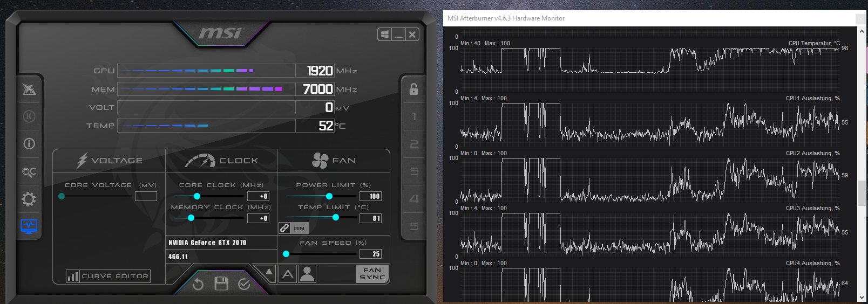Click the Temp Limit value field showing 81

point(370,218)
